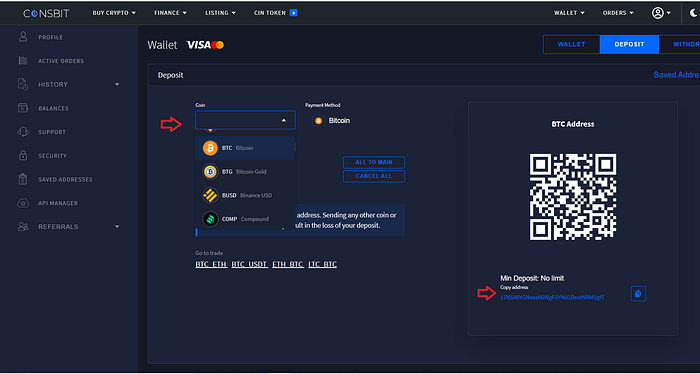Open the Wallet top-bar dropdown
700x374 pixels.
pos(569,13)
